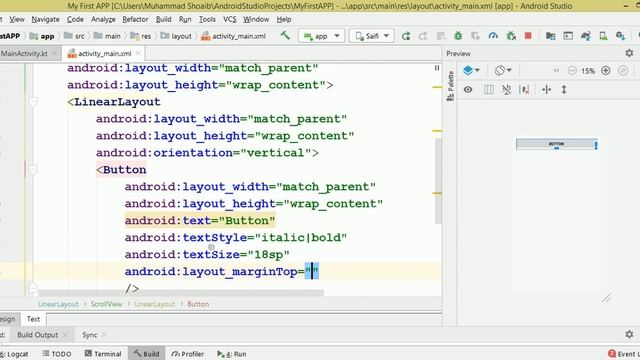Click the green Run/Rerun app icon
The image size is (640, 360).
coord(406,36)
